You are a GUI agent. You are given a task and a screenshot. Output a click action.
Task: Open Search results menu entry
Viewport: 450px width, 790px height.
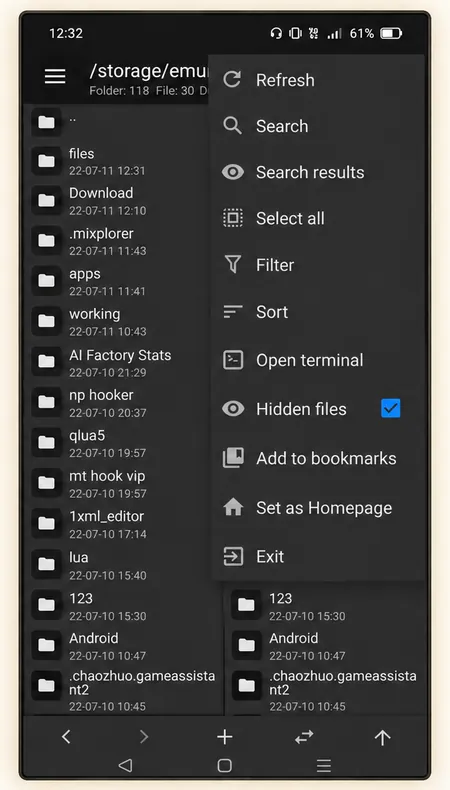tap(317, 172)
